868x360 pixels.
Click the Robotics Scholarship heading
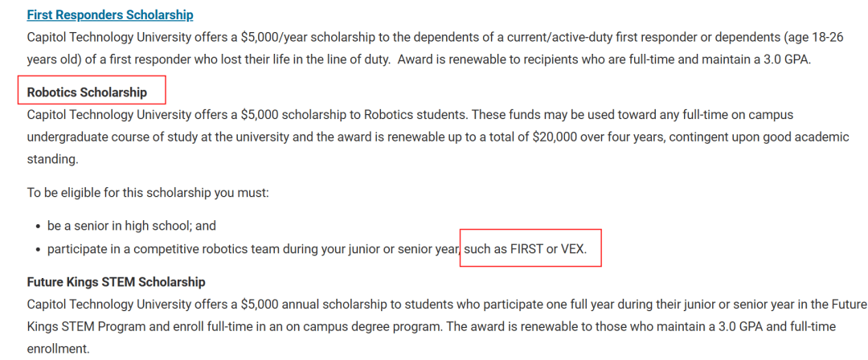tap(87, 92)
